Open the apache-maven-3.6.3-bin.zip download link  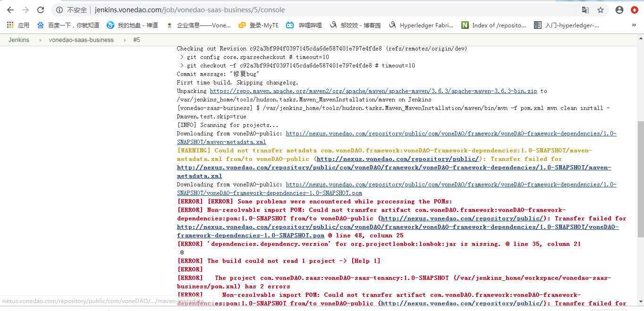point(373,91)
